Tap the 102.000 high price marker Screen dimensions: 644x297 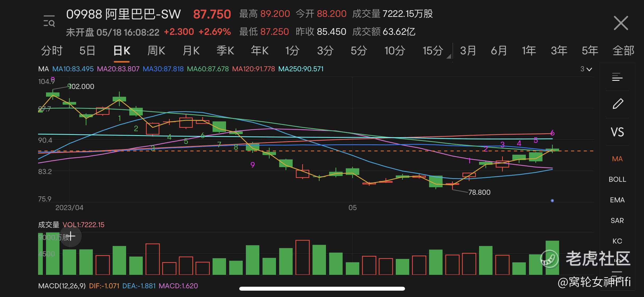point(81,86)
